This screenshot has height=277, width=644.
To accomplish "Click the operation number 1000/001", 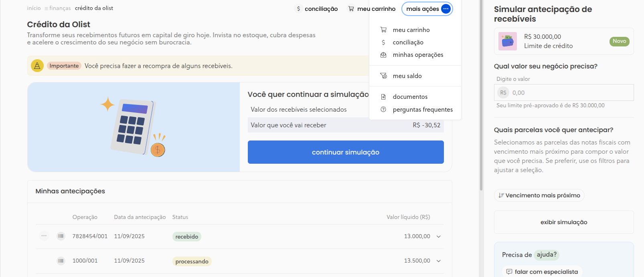I will [85, 261].
